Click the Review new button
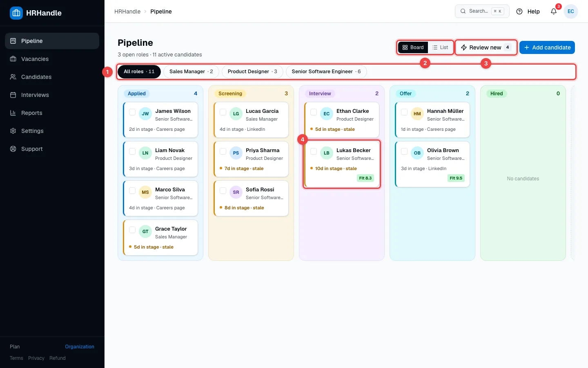The image size is (588, 368). click(486, 47)
